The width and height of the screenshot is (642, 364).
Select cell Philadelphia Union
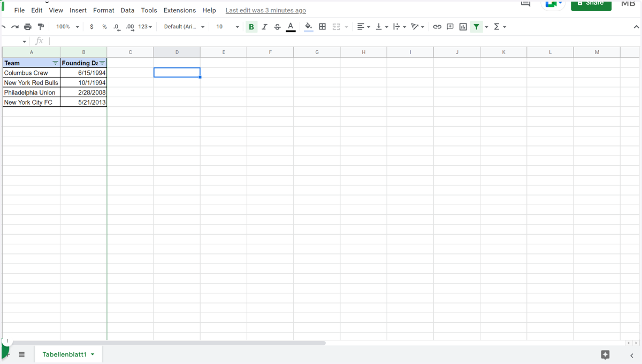31,92
